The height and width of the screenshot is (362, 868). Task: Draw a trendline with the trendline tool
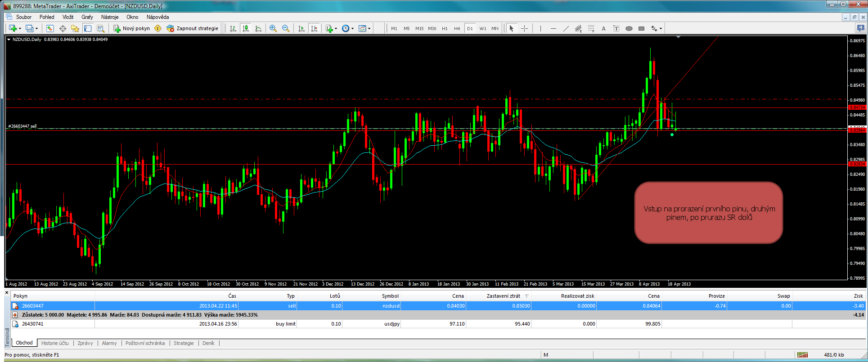pos(566,28)
